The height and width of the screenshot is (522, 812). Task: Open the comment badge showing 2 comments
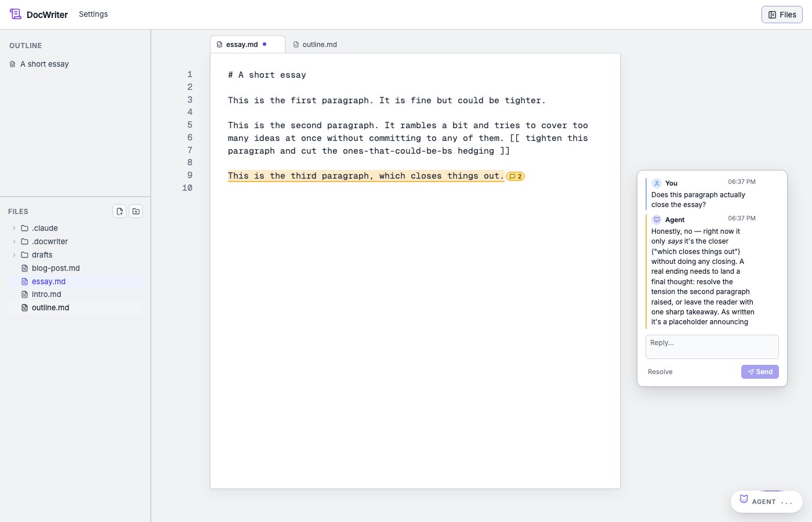coord(516,176)
